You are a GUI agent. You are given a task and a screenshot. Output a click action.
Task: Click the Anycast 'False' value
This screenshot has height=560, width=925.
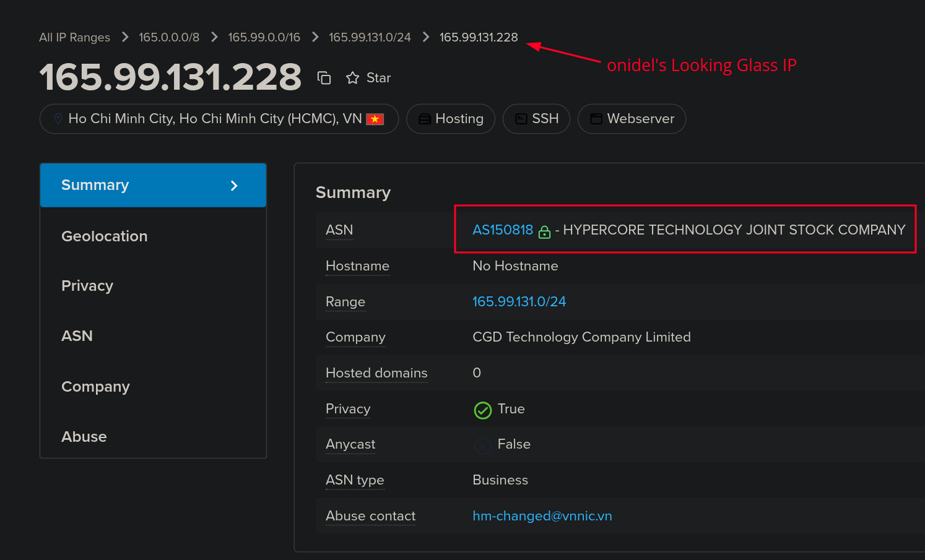tap(514, 444)
